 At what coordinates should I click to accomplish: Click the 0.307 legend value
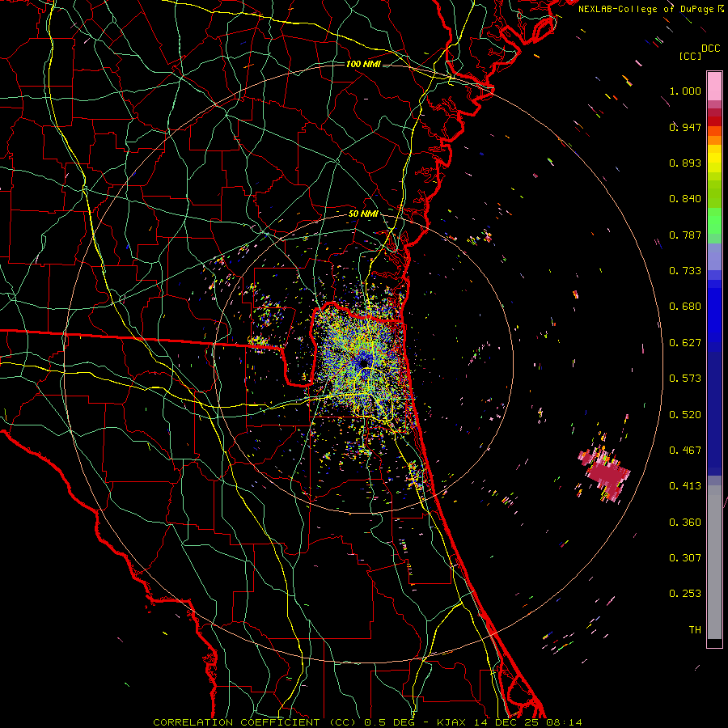coord(685,558)
